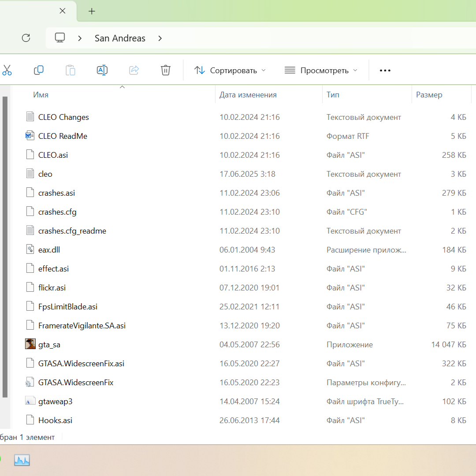Screen dimensions: 476x476
Task: Expand chevron before San Andreas breadcrumb
Action: click(80, 38)
